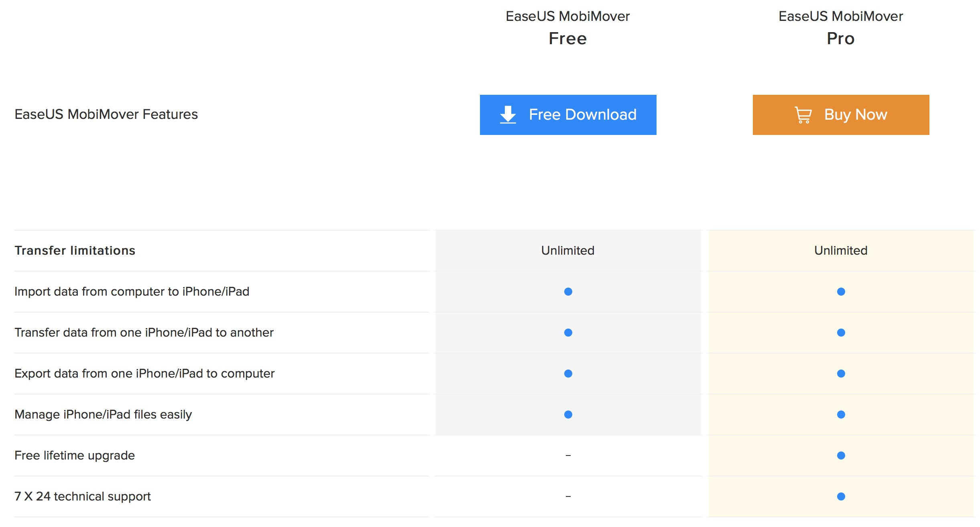The height and width of the screenshot is (527, 980).
Task: Click Pro dot for 7 X 24 support
Action: pos(841,496)
